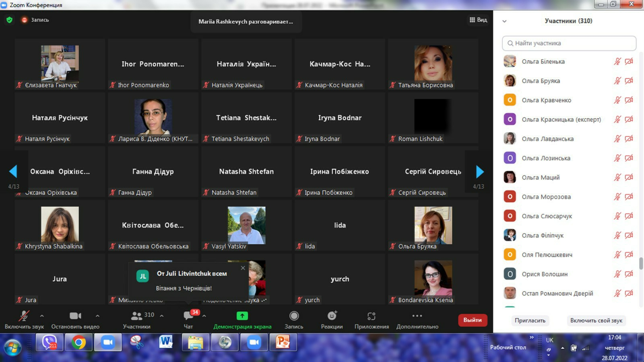Click the red Выйти leave button
644x362 pixels.
[x=472, y=320]
